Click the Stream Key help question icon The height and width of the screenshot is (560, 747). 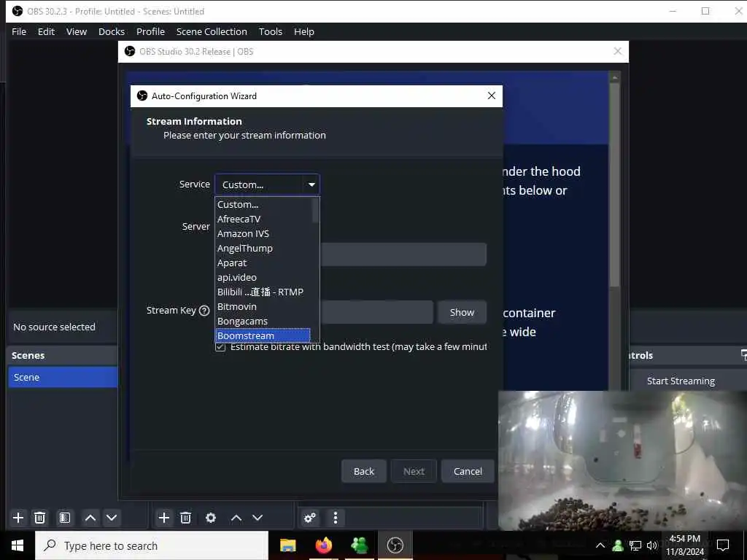(x=204, y=311)
